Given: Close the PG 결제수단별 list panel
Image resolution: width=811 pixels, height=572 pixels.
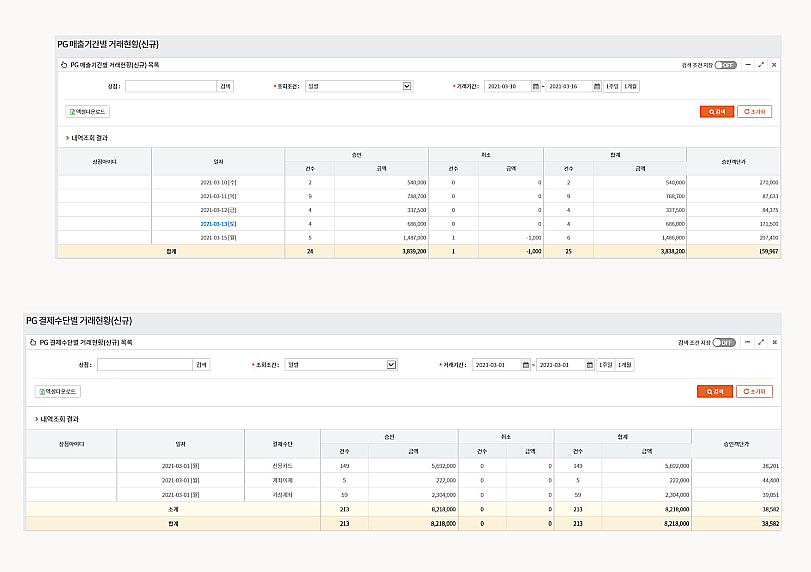Looking at the screenshot, I should [x=774, y=342].
